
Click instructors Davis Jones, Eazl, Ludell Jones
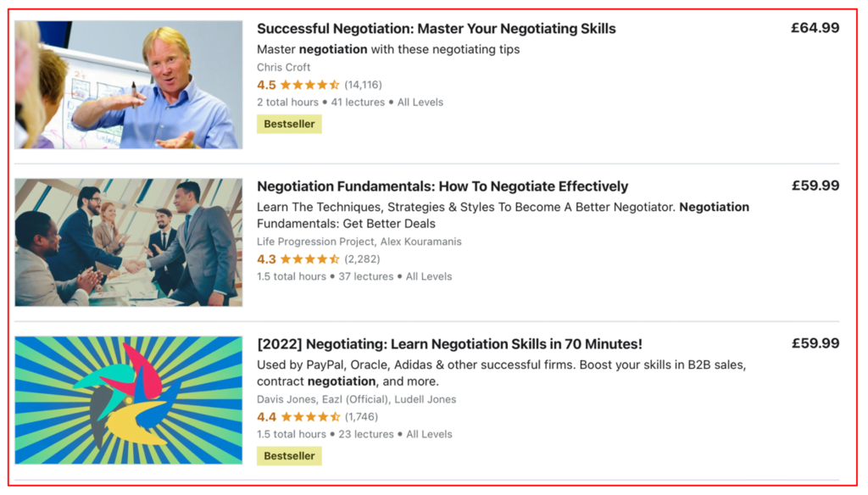[x=356, y=399]
